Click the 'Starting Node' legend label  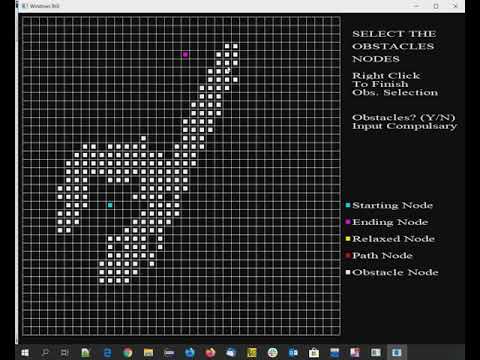(393, 205)
